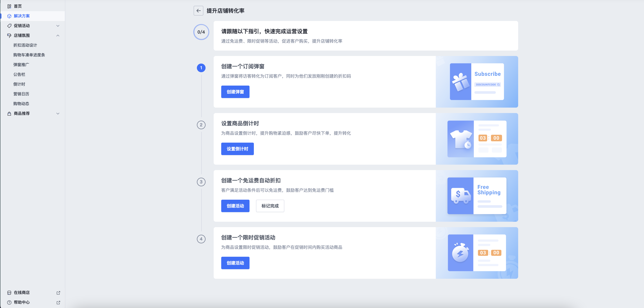Click 创建活动 under 创建一个限时促销活动
Viewport: 644px width, 308px height.
tap(235, 263)
